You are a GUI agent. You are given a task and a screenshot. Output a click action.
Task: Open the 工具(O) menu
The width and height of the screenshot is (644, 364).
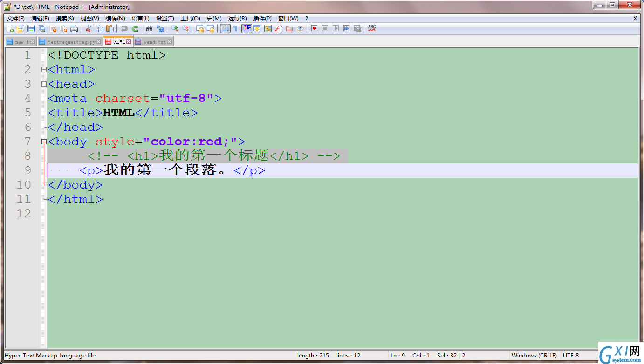click(190, 19)
